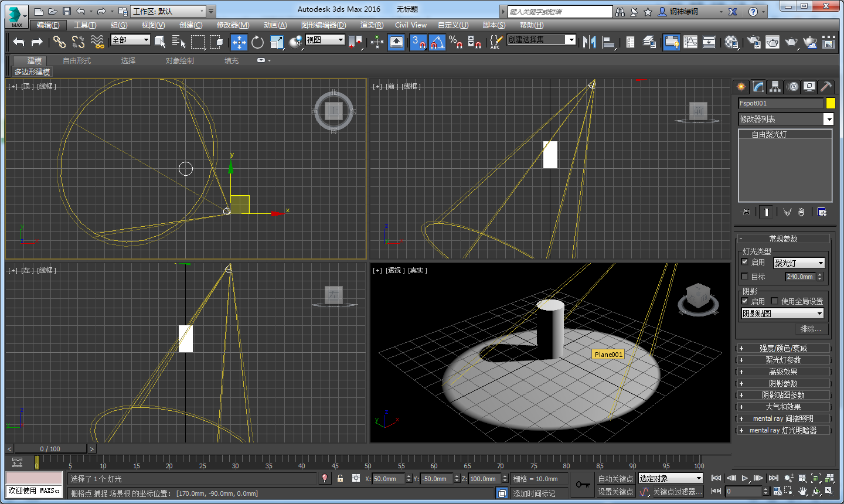Viewport: 844px width, 504px height.
Task: Enable the Angle Snap toggle
Action: [x=437, y=42]
